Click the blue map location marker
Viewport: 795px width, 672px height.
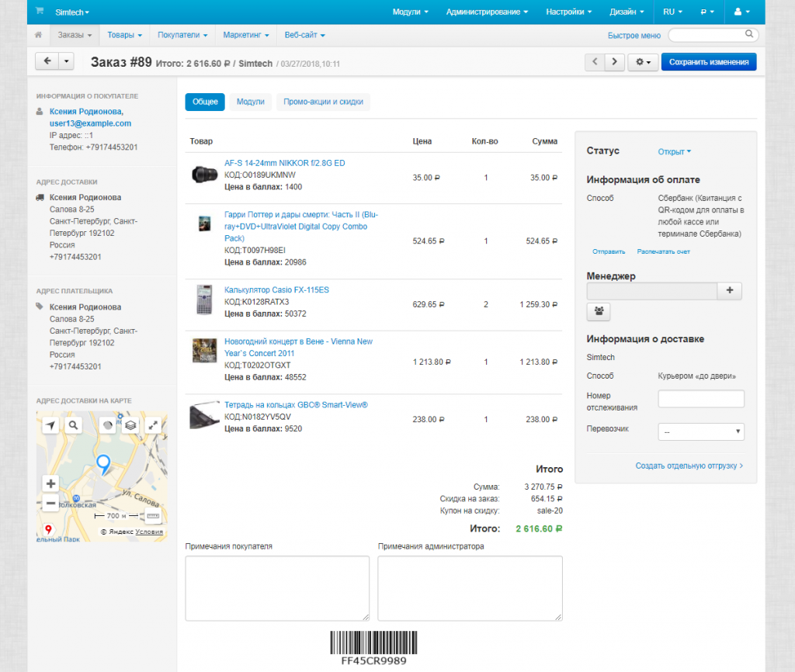(x=103, y=464)
